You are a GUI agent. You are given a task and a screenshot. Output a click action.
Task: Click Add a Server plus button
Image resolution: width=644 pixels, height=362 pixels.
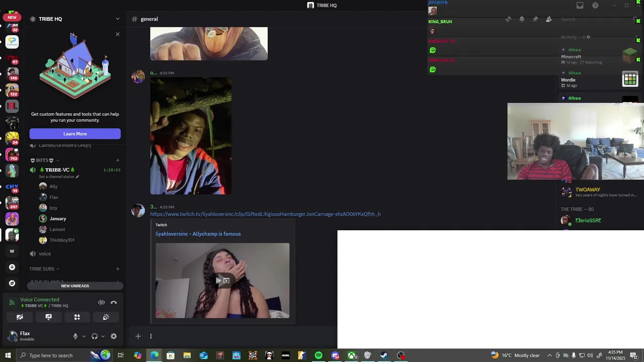click(x=12, y=267)
